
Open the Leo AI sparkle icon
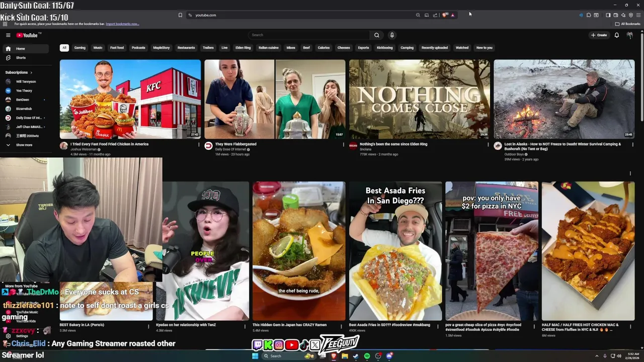click(x=623, y=15)
